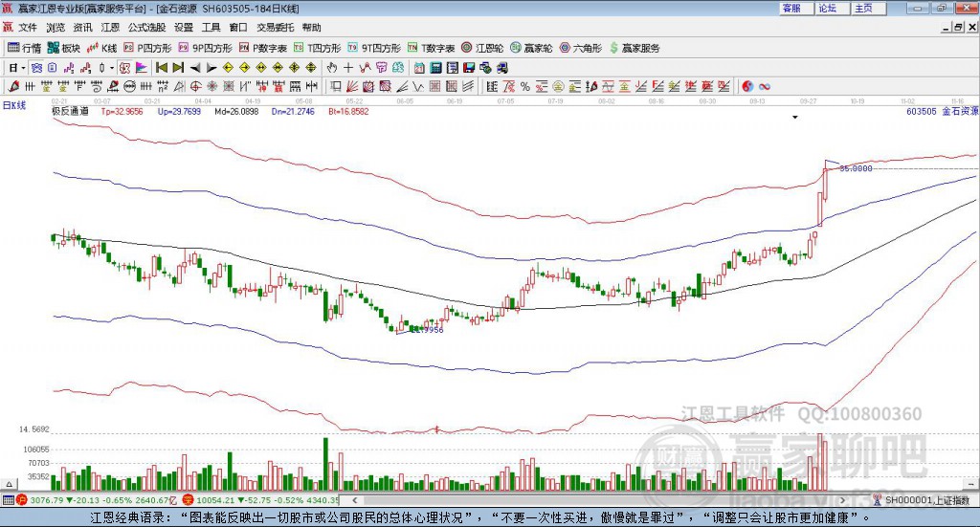Click the 日K线 chart label
980x527 pixels.
pos(14,105)
